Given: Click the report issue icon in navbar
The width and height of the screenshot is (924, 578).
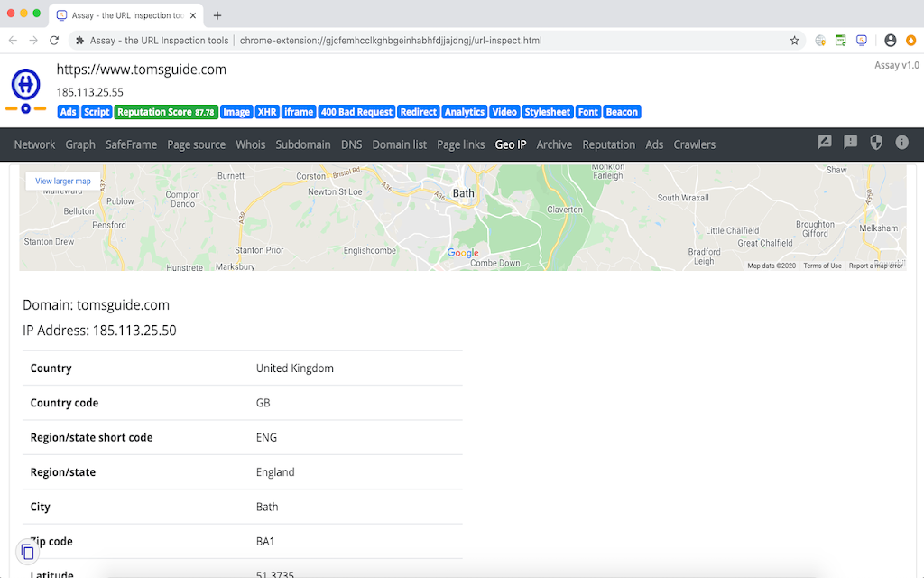Looking at the screenshot, I should (x=850, y=142).
